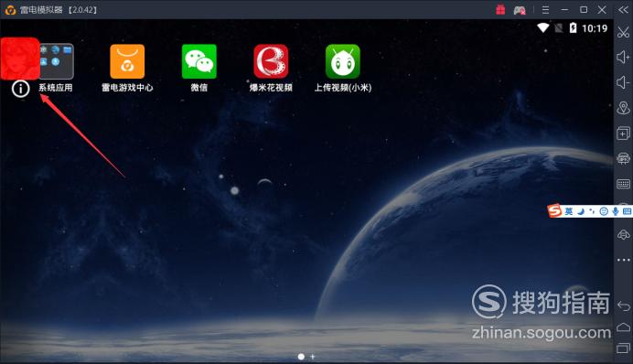Click the red gift box icon

click(x=500, y=10)
